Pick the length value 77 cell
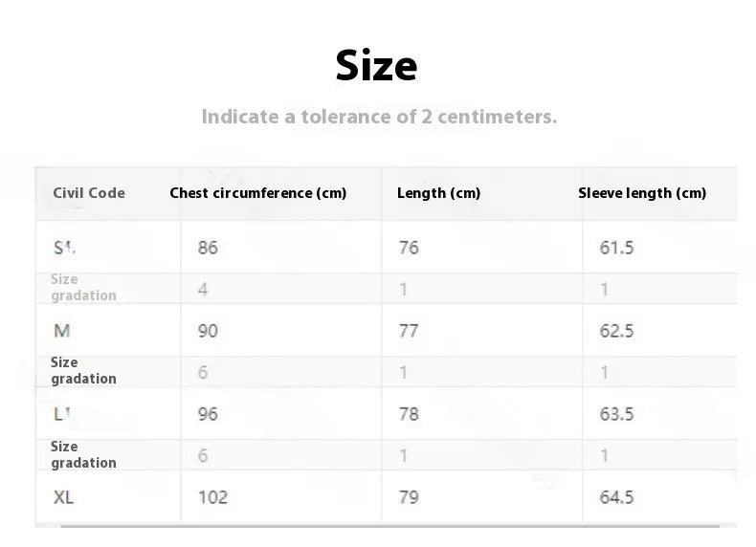Image resolution: width=756 pixels, height=547 pixels. [409, 331]
